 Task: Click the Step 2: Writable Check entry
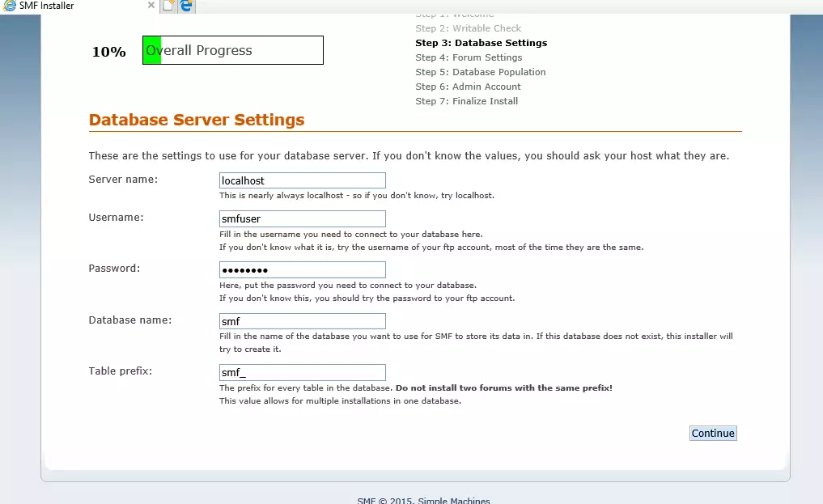[469, 28]
